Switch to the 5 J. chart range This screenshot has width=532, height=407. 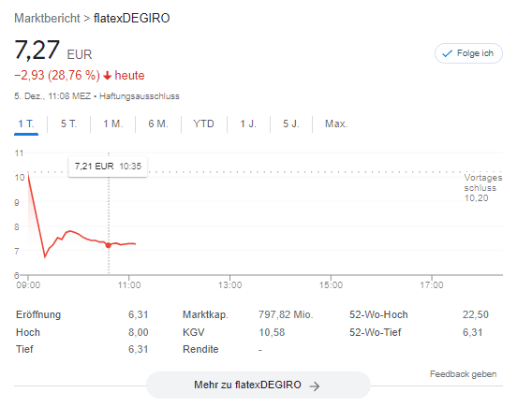(291, 124)
